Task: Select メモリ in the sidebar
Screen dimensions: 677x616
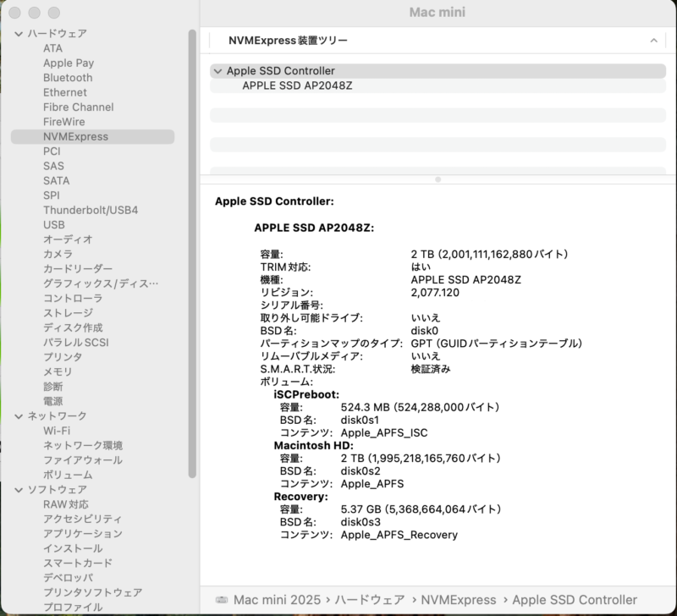Action: click(58, 371)
